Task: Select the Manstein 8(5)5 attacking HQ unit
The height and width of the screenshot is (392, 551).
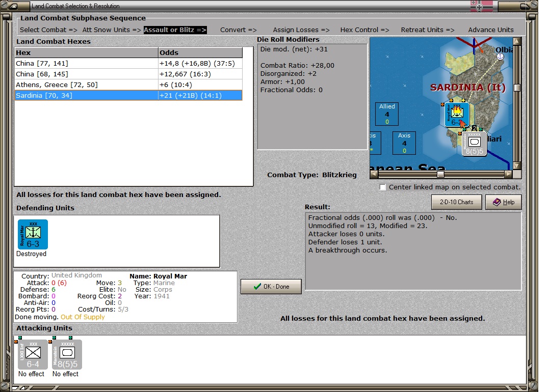Action: coord(67,354)
